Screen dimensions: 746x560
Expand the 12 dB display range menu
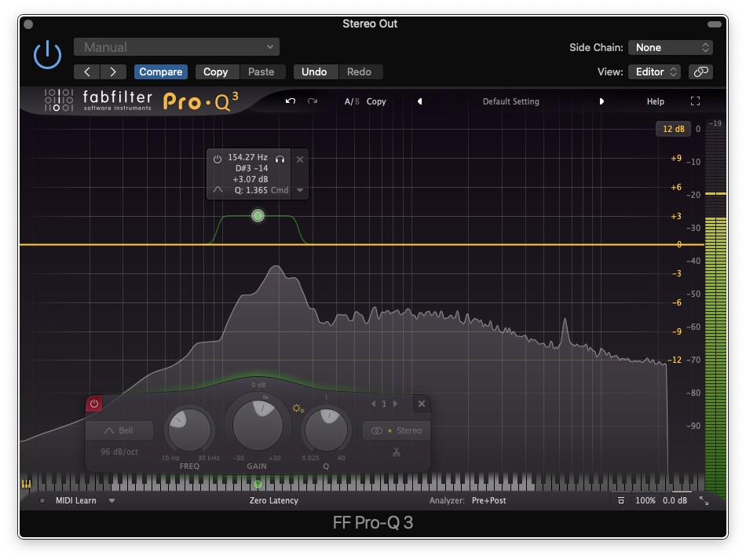(x=673, y=129)
